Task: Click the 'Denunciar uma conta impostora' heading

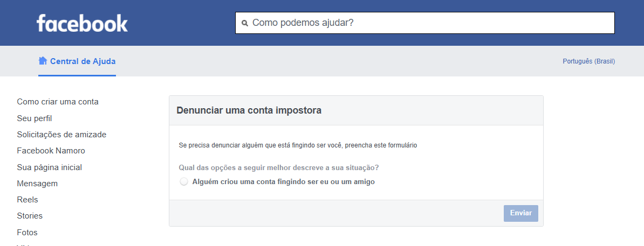Action: point(249,110)
